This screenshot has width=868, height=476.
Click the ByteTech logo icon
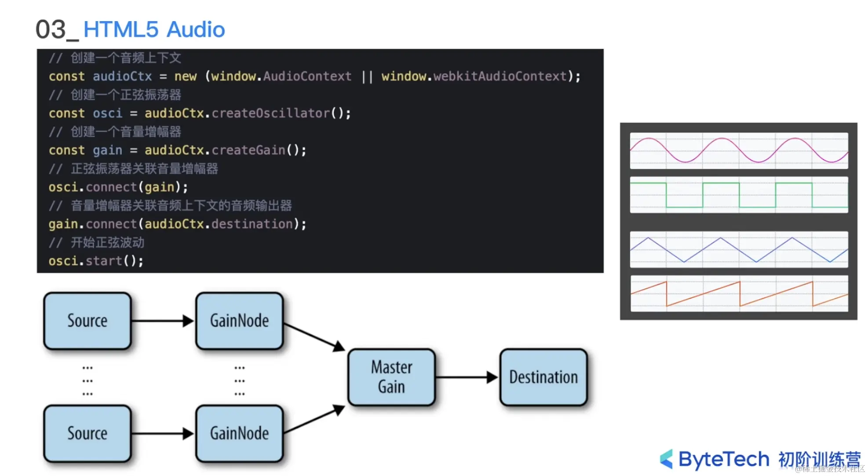coord(666,459)
